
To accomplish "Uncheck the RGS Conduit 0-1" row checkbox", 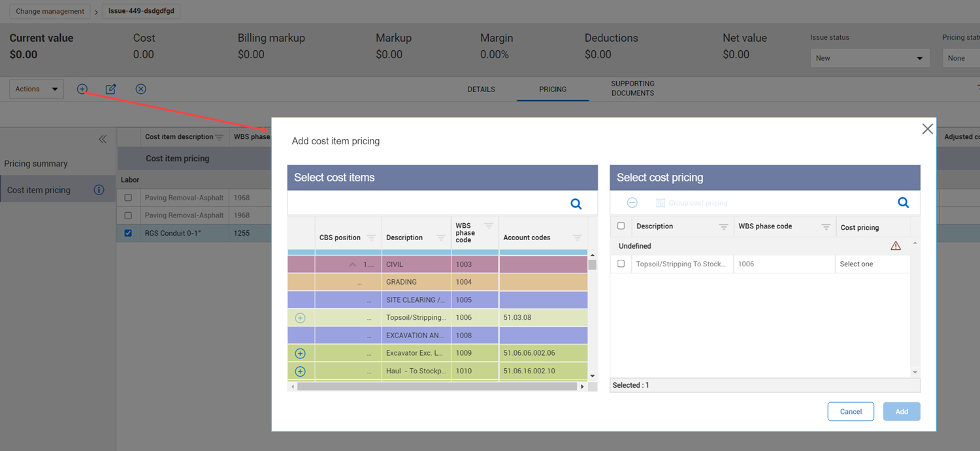I will click(128, 233).
